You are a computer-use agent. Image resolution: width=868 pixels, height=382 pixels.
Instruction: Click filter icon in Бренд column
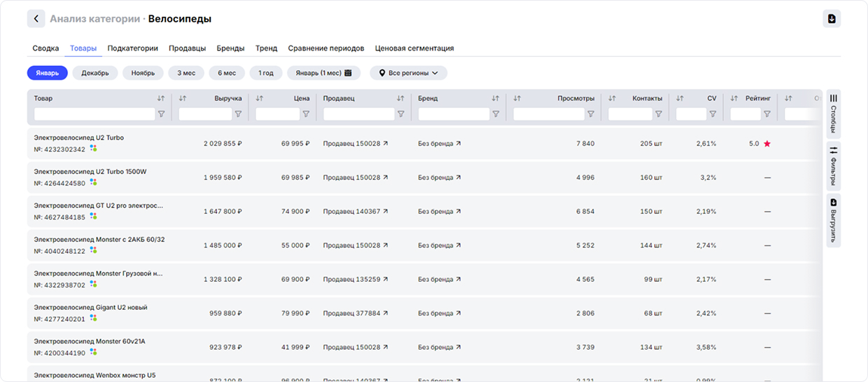pos(496,114)
